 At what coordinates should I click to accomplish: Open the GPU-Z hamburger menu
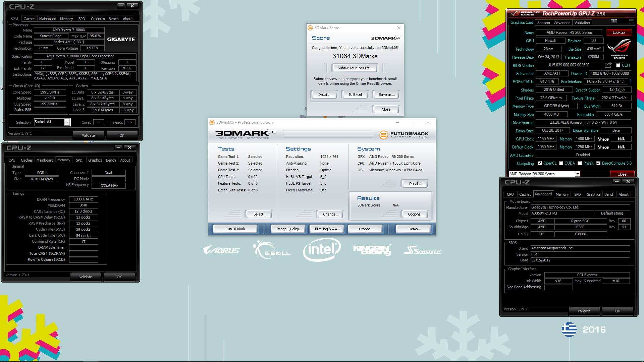coord(631,21)
